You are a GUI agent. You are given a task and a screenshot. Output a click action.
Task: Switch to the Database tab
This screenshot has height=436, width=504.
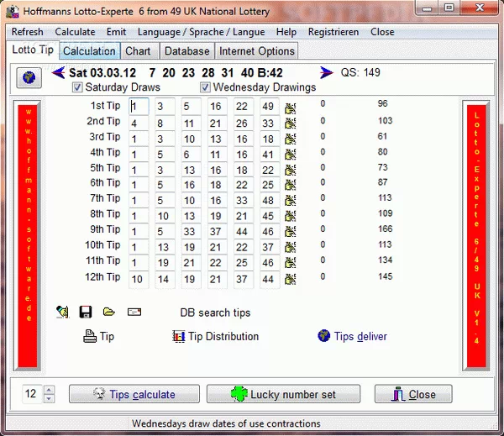pyautogui.click(x=186, y=51)
